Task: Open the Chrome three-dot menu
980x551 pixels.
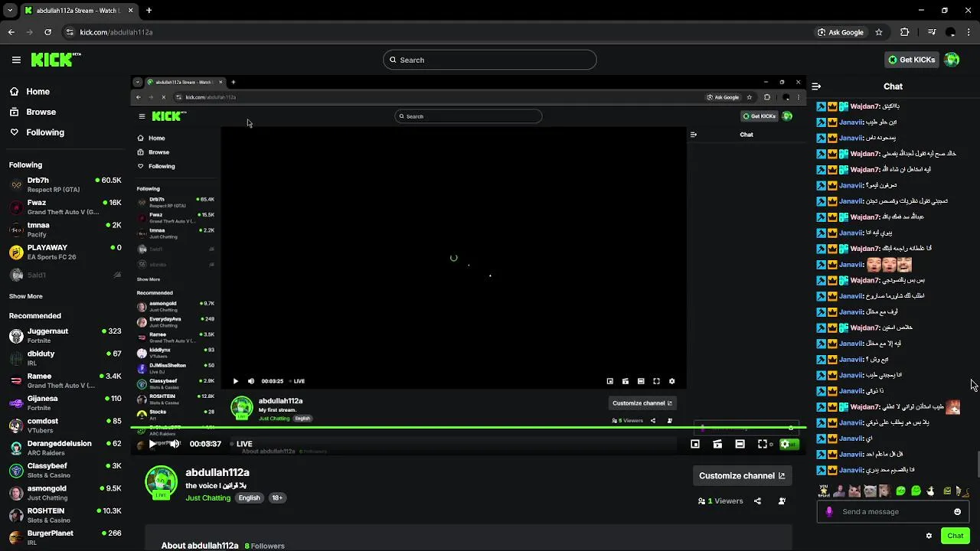Action: click(x=969, y=32)
